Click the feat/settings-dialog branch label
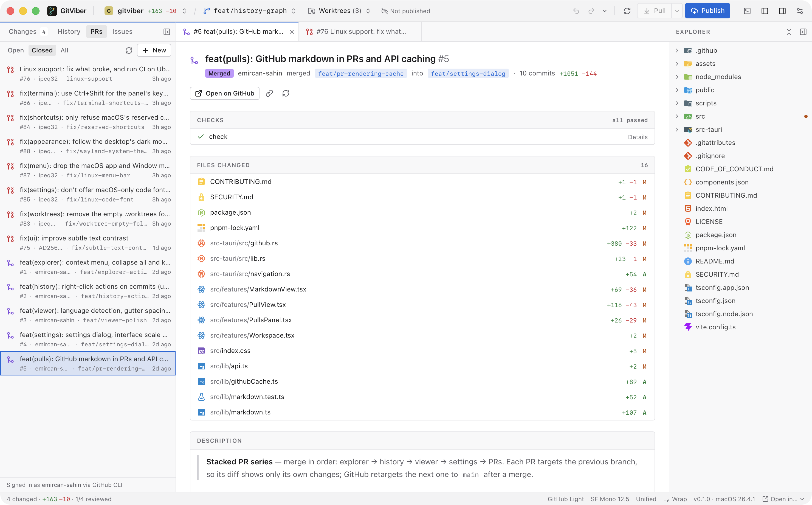812x505 pixels. [x=468, y=74]
